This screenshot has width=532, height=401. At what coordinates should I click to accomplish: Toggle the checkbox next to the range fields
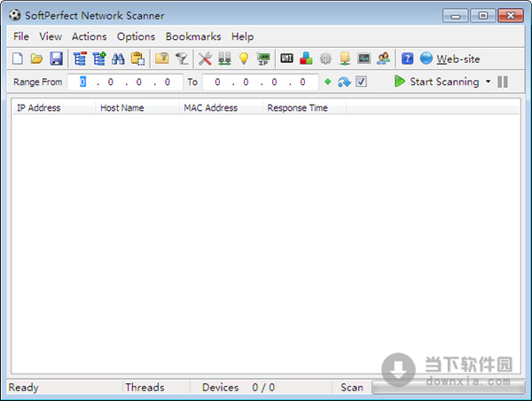[361, 82]
